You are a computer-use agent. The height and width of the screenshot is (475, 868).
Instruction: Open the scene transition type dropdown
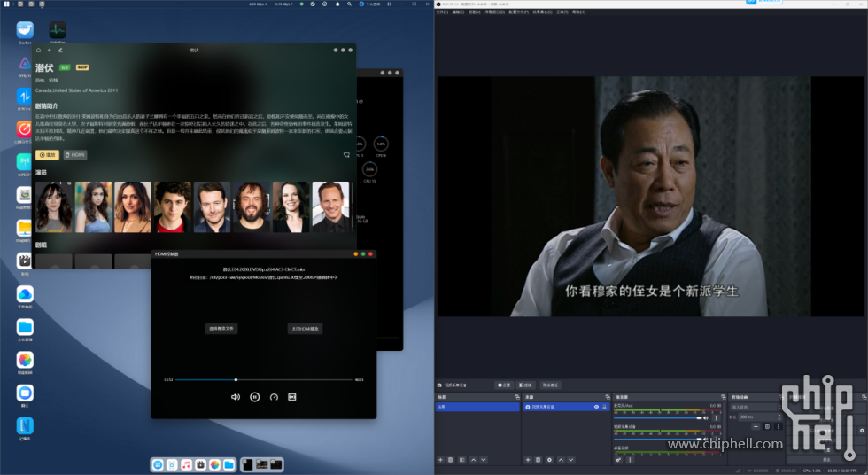click(x=756, y=407)
